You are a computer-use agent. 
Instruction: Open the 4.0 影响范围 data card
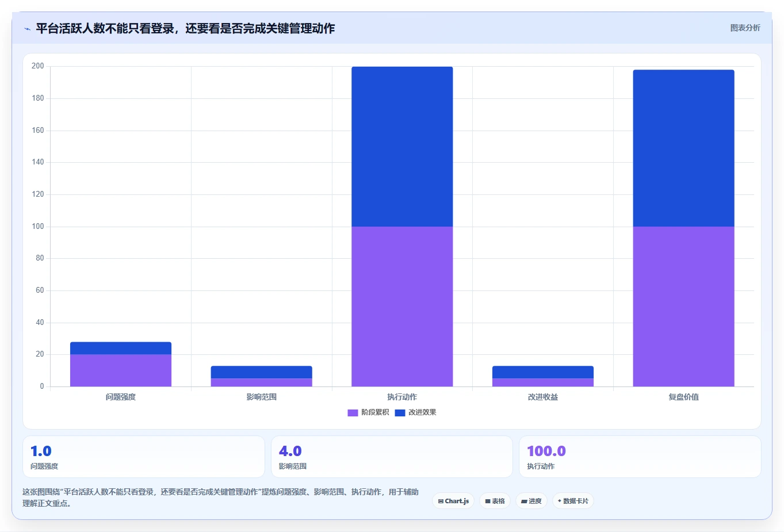[392, 457]
